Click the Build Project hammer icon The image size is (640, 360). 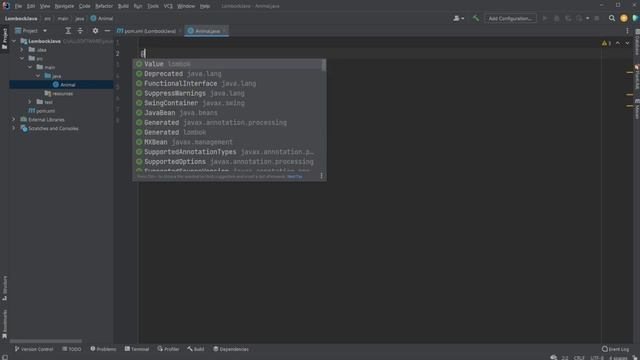[476, 18]
